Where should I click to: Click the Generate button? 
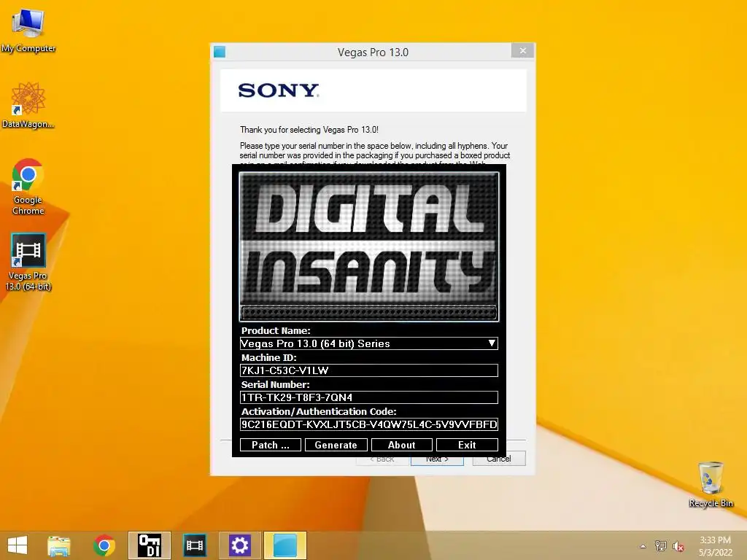click(336, 445)
